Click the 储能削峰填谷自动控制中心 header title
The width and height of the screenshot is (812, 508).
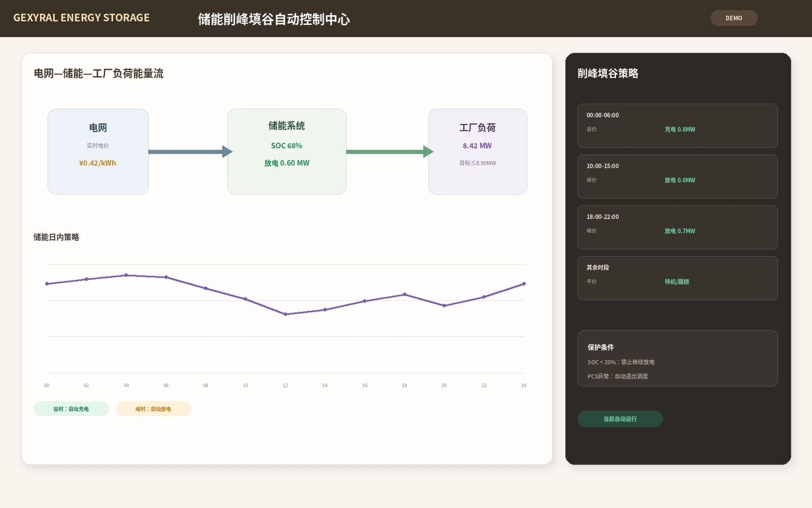coord(274,19)
